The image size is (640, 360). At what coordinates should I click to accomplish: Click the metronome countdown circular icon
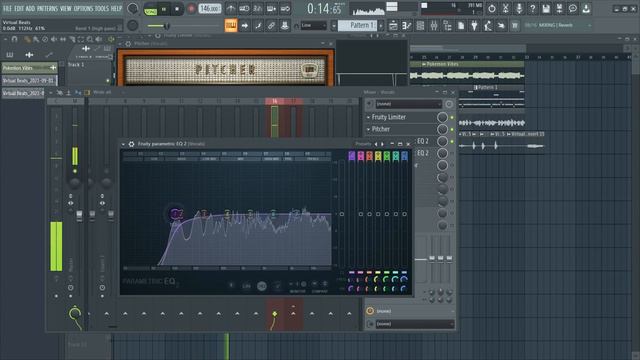coord(492,8)
